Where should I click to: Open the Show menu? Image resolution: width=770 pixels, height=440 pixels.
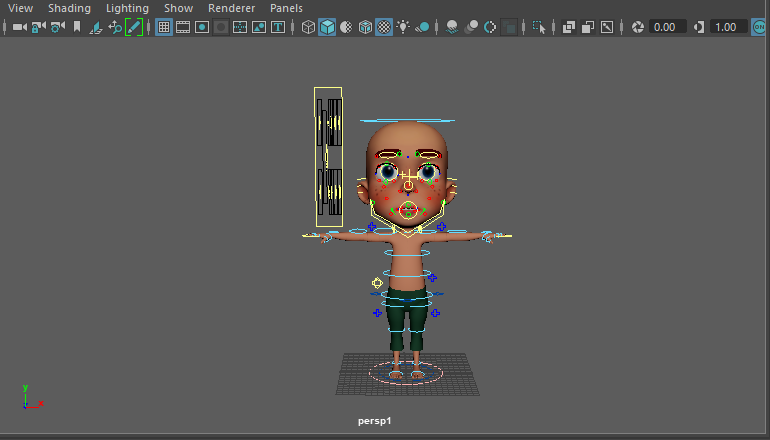[178, 8]
